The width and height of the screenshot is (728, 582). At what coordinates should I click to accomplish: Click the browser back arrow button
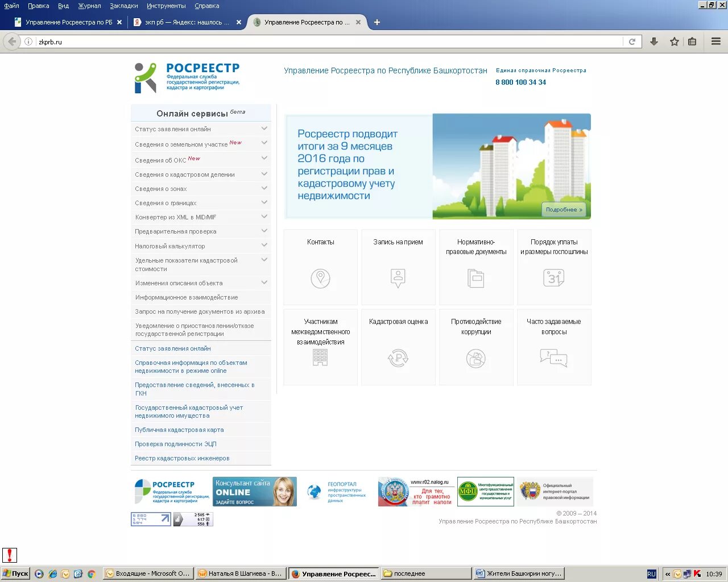(13, 41)
